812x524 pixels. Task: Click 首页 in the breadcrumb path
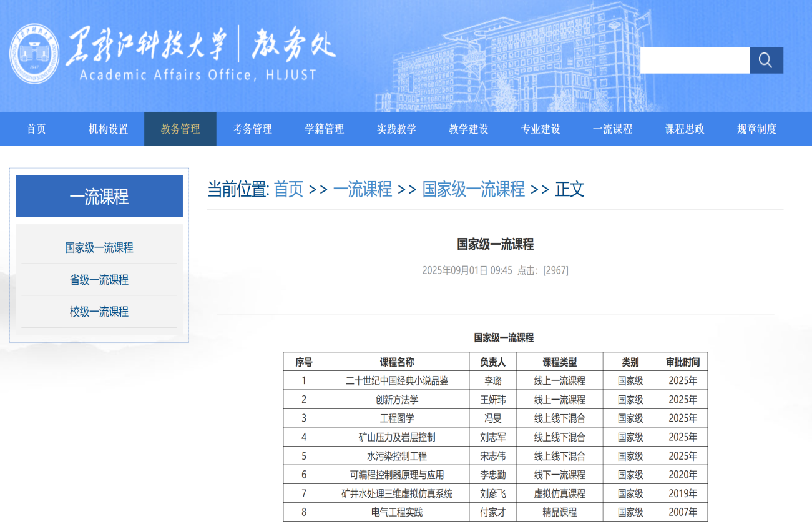tap(288, 189)
